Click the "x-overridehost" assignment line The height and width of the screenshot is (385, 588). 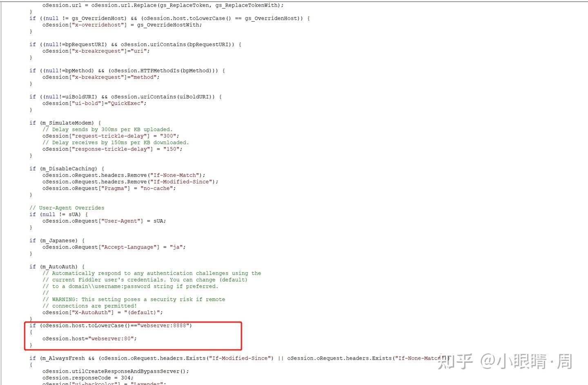pyautogui.click(x=122, y=25)
